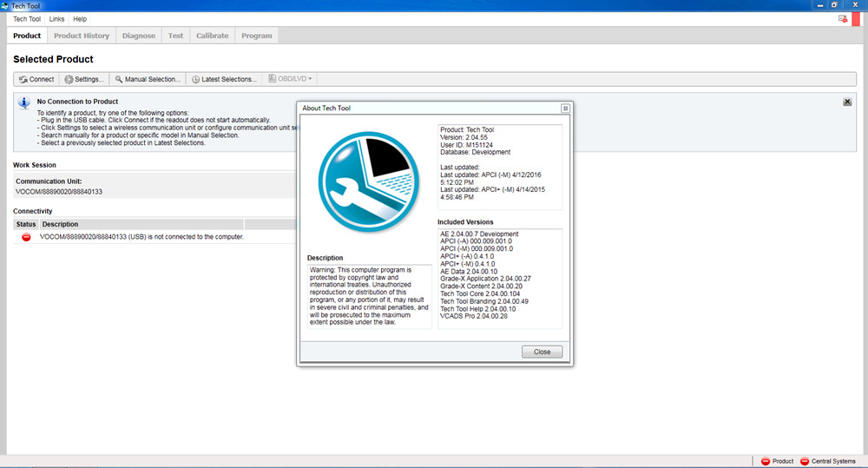
Task: Select VCADS Pro 2.04.00.28 entry
Action: (x=474, y=316)
